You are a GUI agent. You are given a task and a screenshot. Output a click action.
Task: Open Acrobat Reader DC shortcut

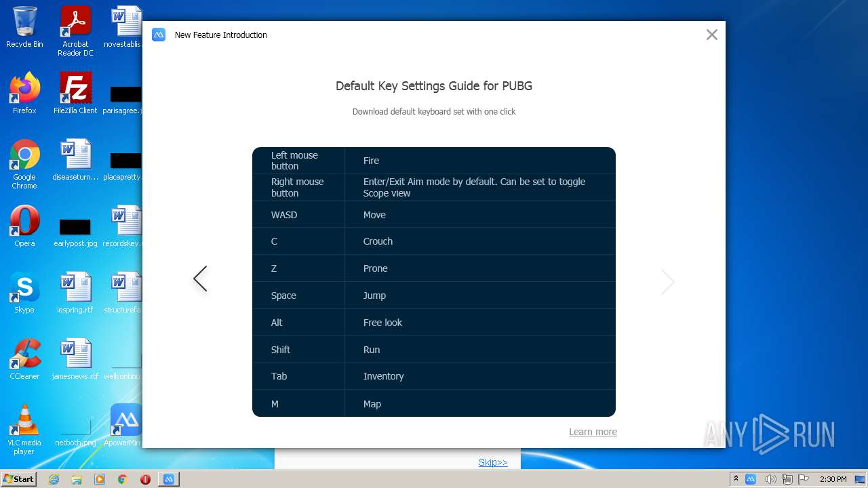point(75,32)
